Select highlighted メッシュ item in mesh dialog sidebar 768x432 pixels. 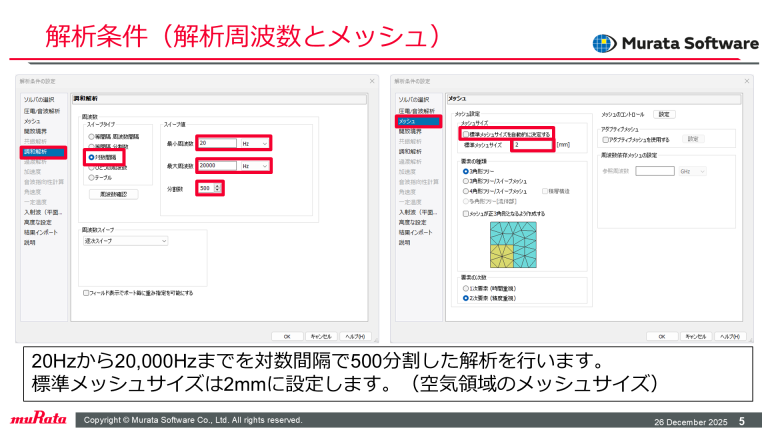pos(408,121)
